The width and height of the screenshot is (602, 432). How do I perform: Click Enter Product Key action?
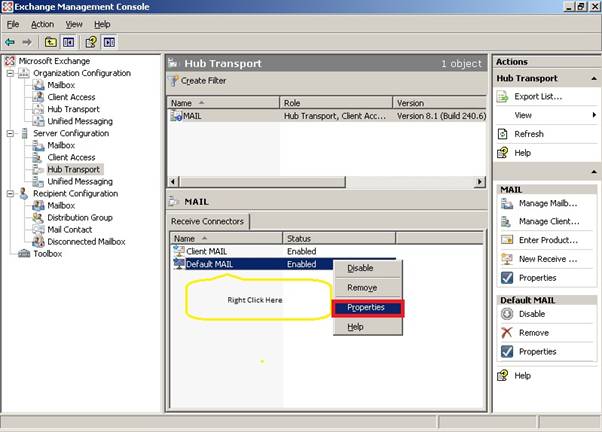click(x=548, y=240)
